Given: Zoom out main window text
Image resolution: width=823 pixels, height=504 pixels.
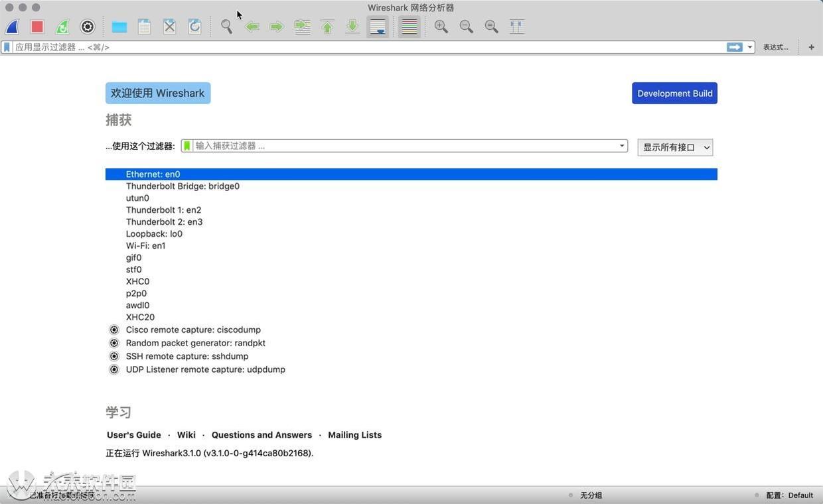Looking at the screenshot, I should tap(467, 27).
